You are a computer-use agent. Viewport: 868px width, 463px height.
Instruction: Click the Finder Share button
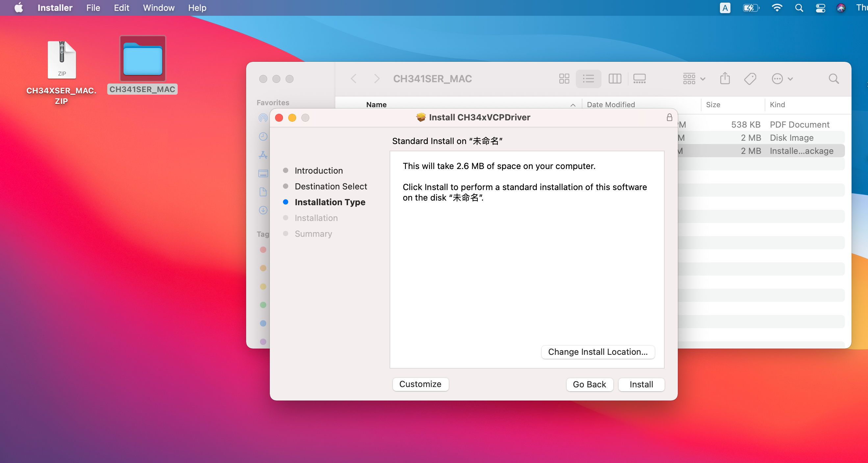coord(725,79)
